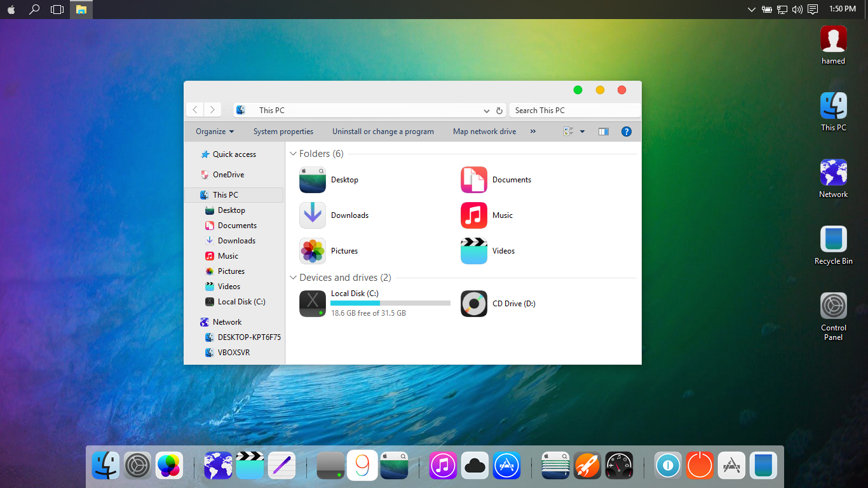The image size is (868, 488).
Task: Click Uninstall or change a program
Action: tap(383, 132)
